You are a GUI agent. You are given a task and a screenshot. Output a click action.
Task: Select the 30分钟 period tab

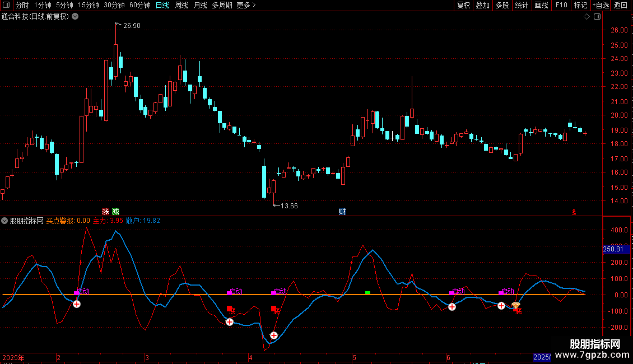click(x=114, y=5)
